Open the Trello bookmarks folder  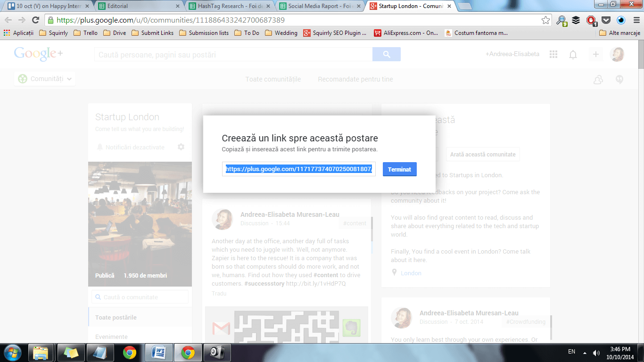point(86,33)
